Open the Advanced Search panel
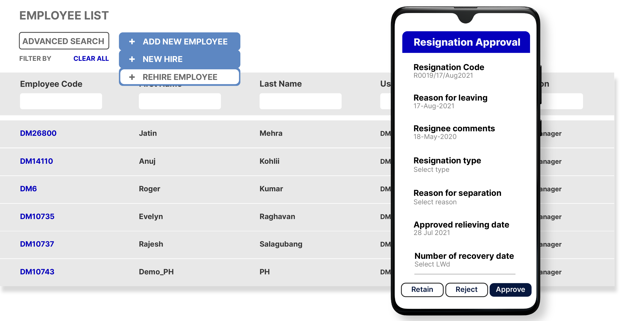This screenshot has height=321, width=644. 64,41
